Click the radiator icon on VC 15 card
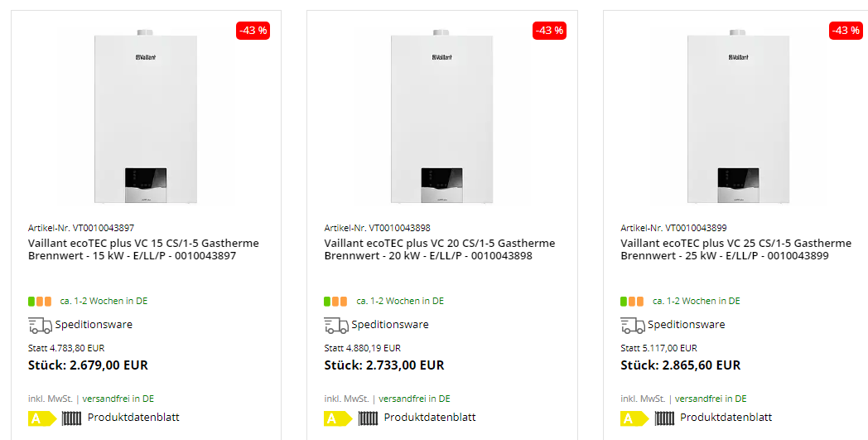Viewport: 868px width, 440px height. [71, 418]
